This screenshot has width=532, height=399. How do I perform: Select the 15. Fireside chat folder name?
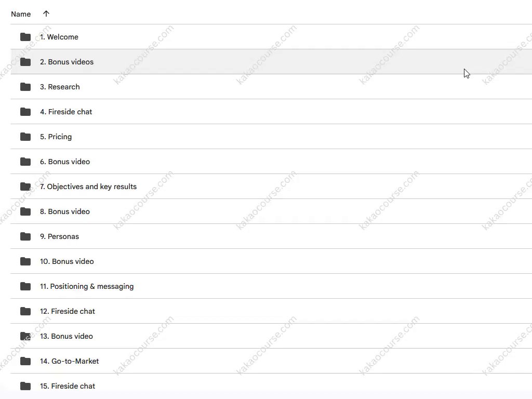(x=68, y=386)
